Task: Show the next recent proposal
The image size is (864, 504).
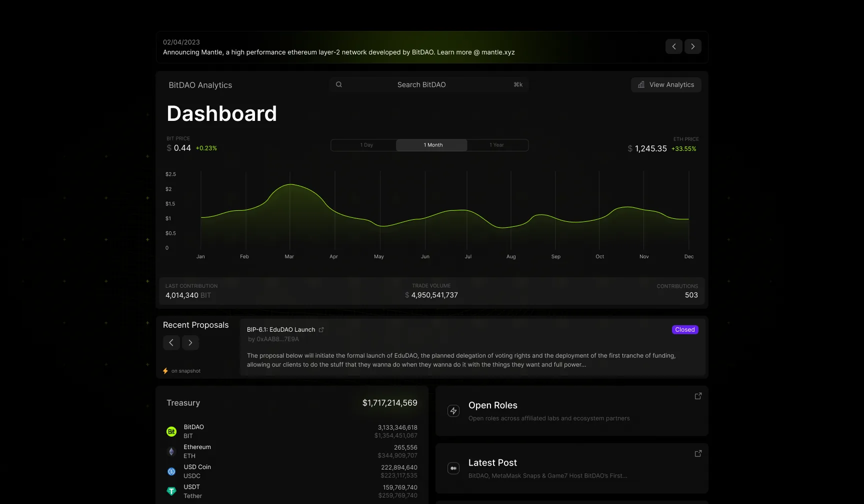Action: click(190, 343)
